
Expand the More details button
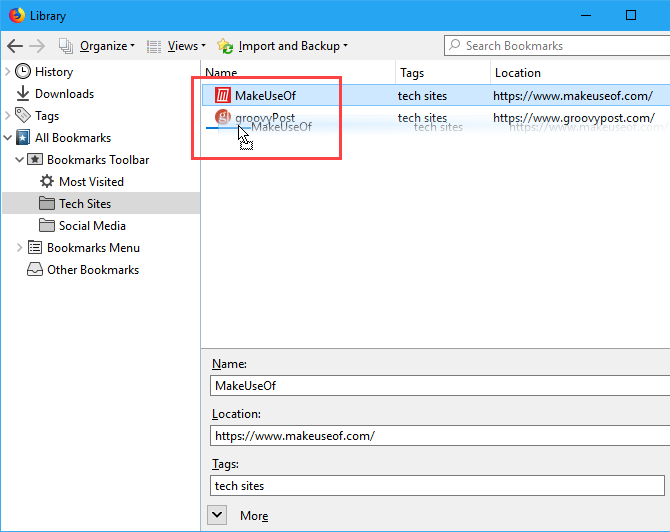pyautogui.click(x=219, y=515)
